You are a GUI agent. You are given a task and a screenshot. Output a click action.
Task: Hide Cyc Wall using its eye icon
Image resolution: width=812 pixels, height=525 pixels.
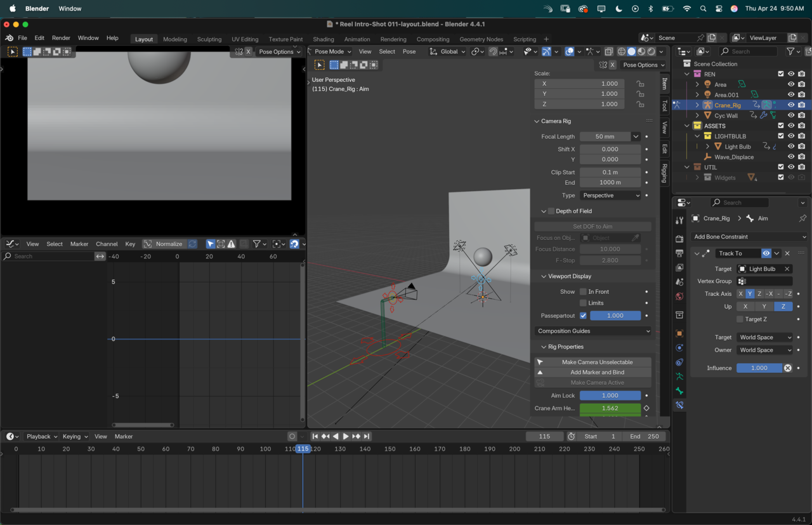791,116
